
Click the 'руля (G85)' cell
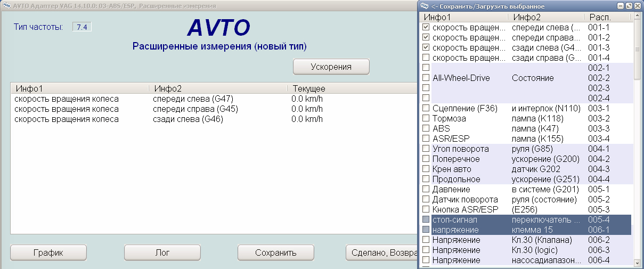[533, 149]
